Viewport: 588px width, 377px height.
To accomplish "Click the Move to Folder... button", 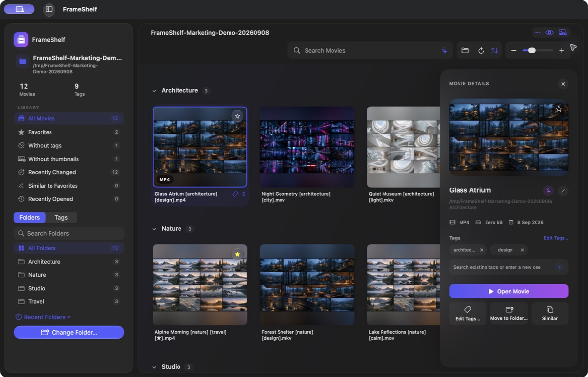I will click(509, 314).
